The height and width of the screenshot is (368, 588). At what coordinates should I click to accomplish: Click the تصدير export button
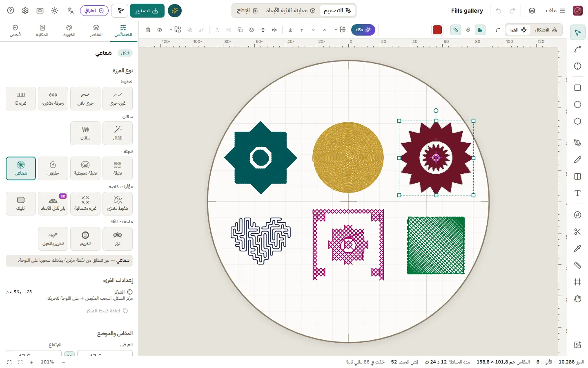click(x=147, y=11)
